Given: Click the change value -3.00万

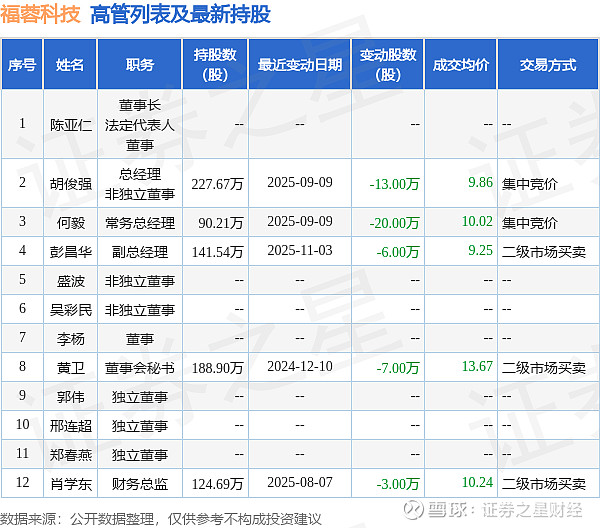Looking at the screenshot, I should coord(398,484).
